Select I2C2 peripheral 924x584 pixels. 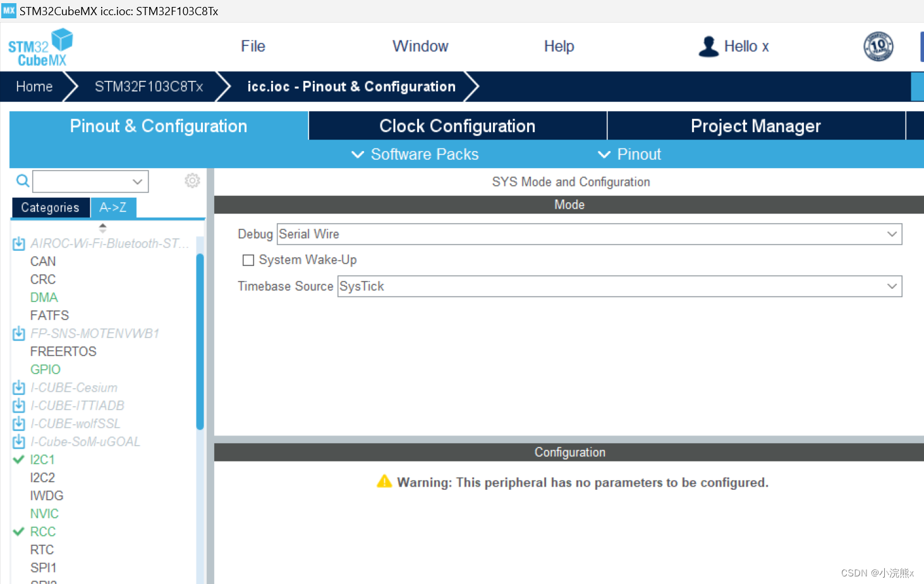[42, 478]
